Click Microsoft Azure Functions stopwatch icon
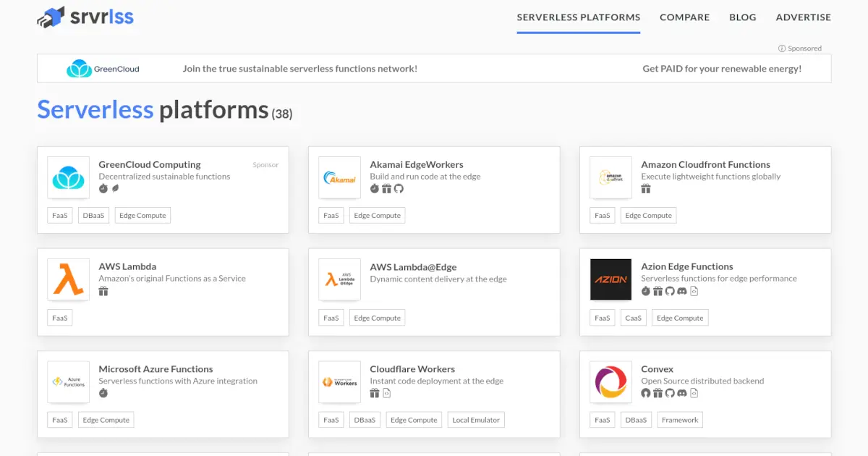Screen dimensions: 868x456 point(103,393)
